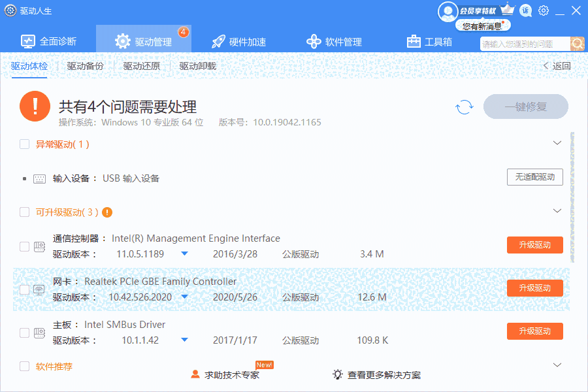Tick the Realtek PCIe GBE checkbox
This screenshot has width=588, height=392.
point(25,289)
